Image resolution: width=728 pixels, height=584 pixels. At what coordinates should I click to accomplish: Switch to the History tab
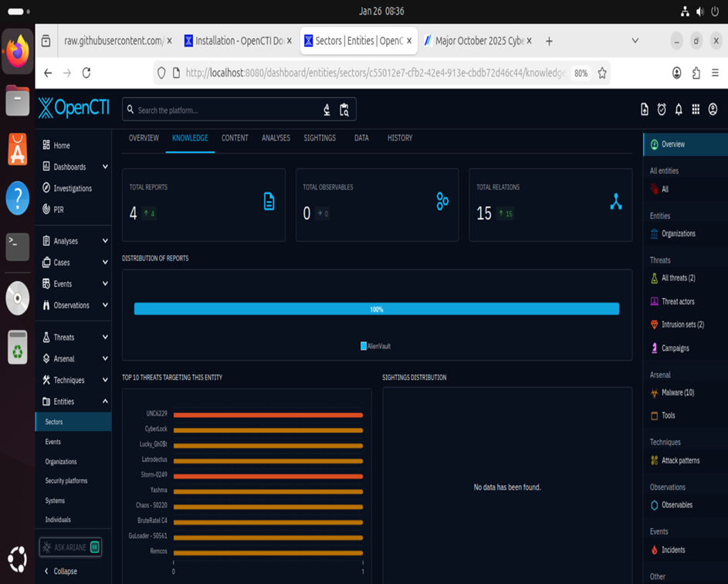point(400,138)
